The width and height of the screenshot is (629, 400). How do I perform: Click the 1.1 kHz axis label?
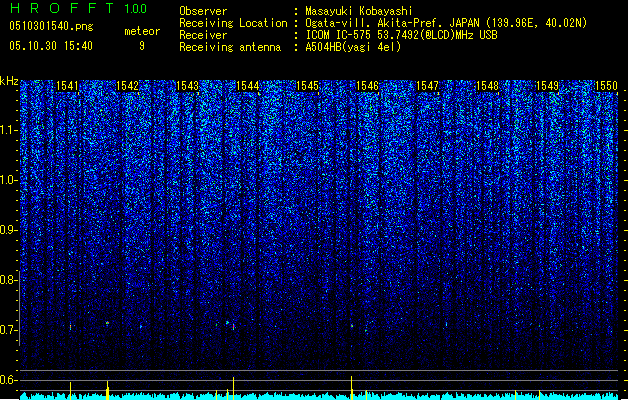point(8,130)
